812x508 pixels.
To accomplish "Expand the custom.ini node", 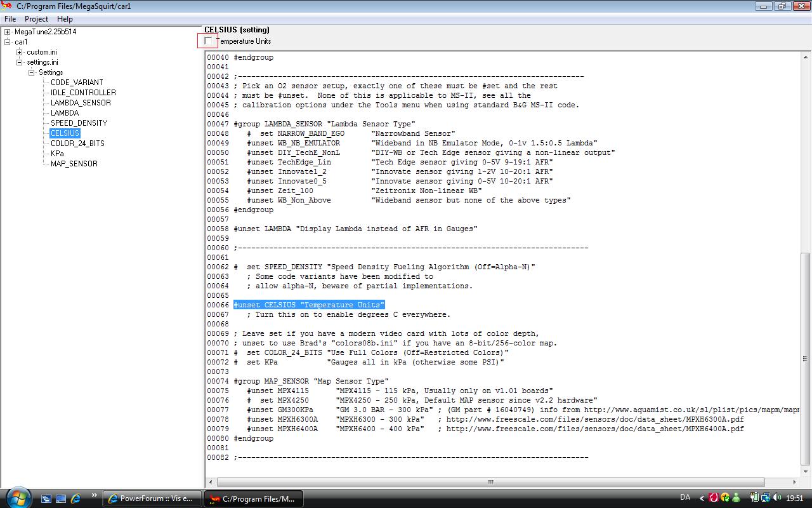I will (x=20, y=52).
